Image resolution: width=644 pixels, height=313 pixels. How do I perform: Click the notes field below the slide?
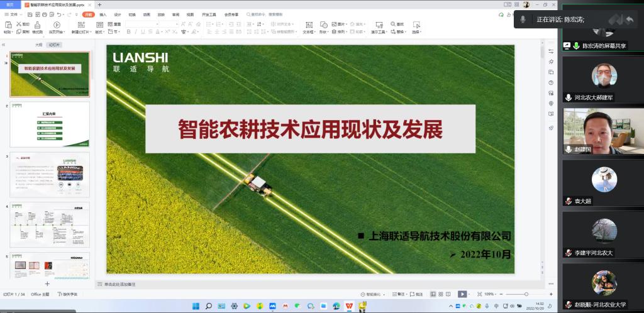(x=320, y=284)
